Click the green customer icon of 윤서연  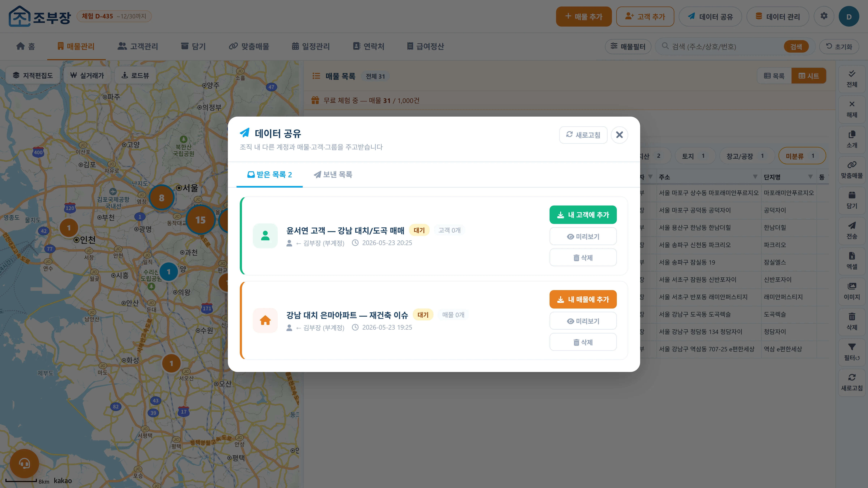[x=265, y=236]
